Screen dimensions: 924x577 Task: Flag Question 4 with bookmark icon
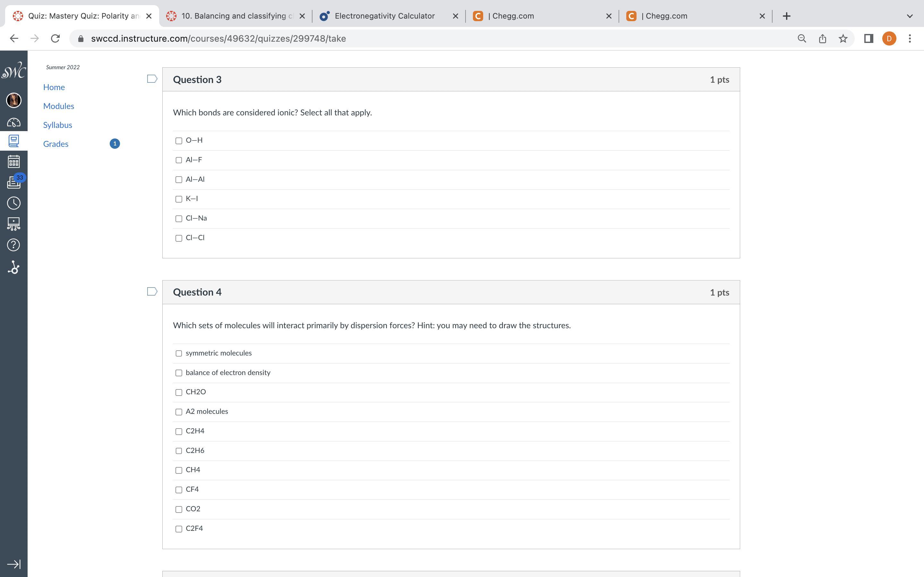[152, 292]
